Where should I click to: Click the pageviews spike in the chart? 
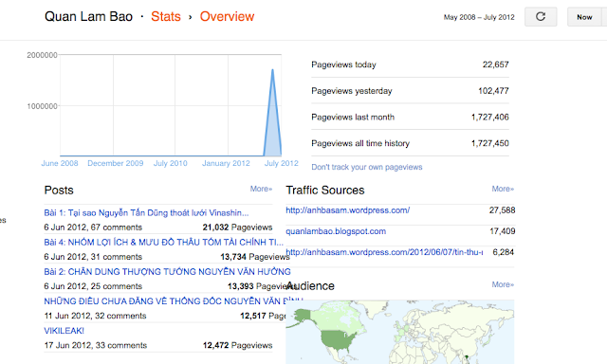[x=272, y=112]
